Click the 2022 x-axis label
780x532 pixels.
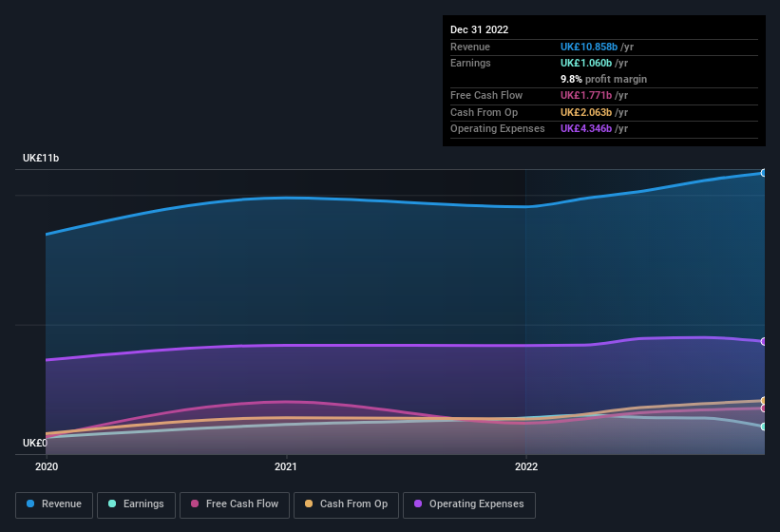click(526, 466)
